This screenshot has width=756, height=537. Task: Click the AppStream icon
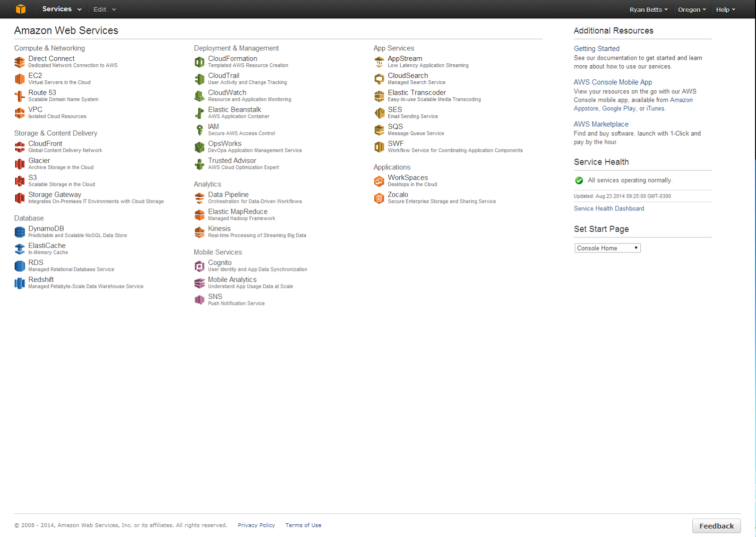tap(379, 62)
